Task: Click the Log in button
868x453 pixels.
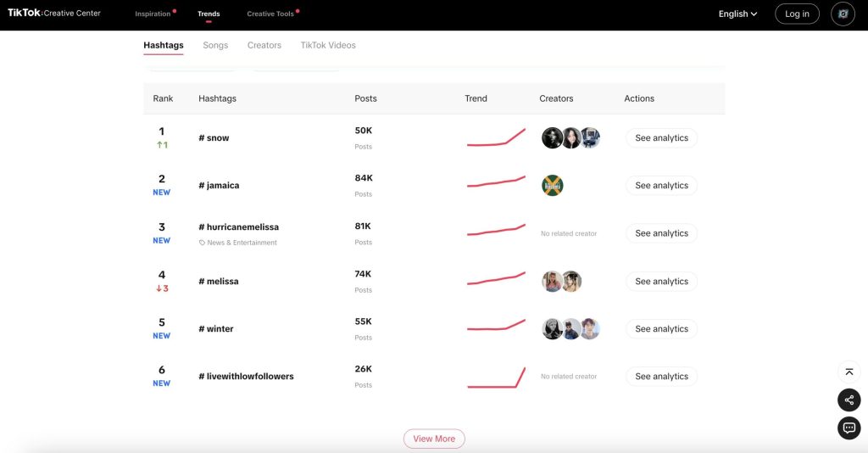Action: pyautogui.click(x=797, y=14)
